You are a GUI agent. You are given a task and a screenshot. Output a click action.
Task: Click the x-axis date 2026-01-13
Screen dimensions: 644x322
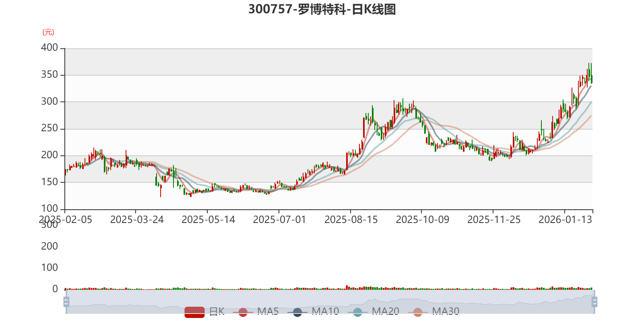click(x=565, y=220)
